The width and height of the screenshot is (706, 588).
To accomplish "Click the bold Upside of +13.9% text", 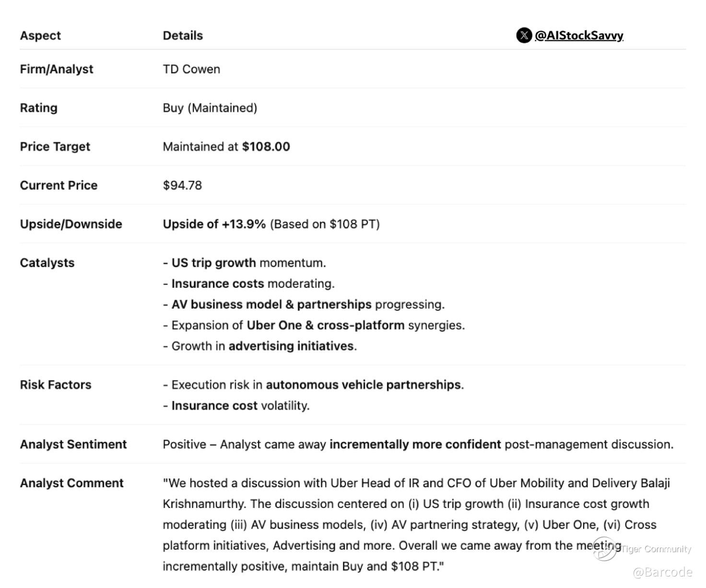I will pyautogui.click(x=214, y=224).
